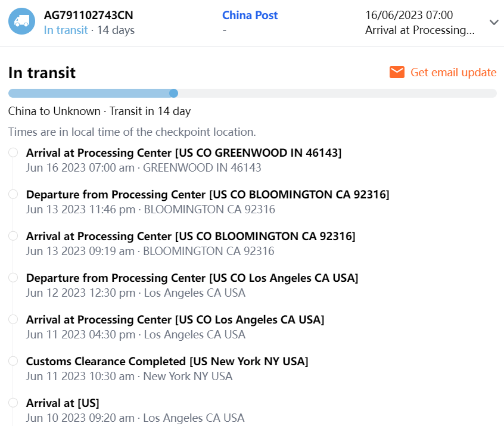Click the Arrival at [US] checkpoint marker
Screen dimensions: 504x426
coord(13,403)
